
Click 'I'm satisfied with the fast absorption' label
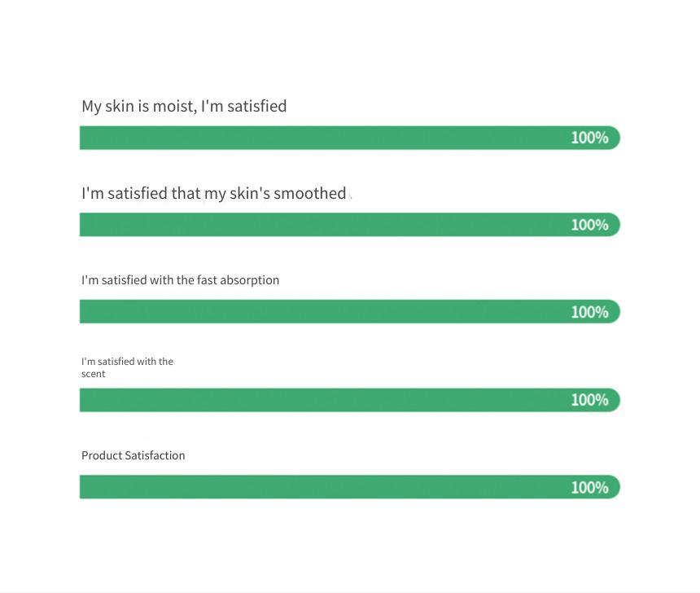pos(181,281)
